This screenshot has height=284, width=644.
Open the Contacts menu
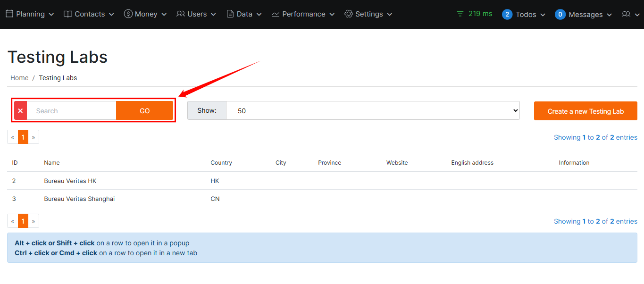click(89, 14)
